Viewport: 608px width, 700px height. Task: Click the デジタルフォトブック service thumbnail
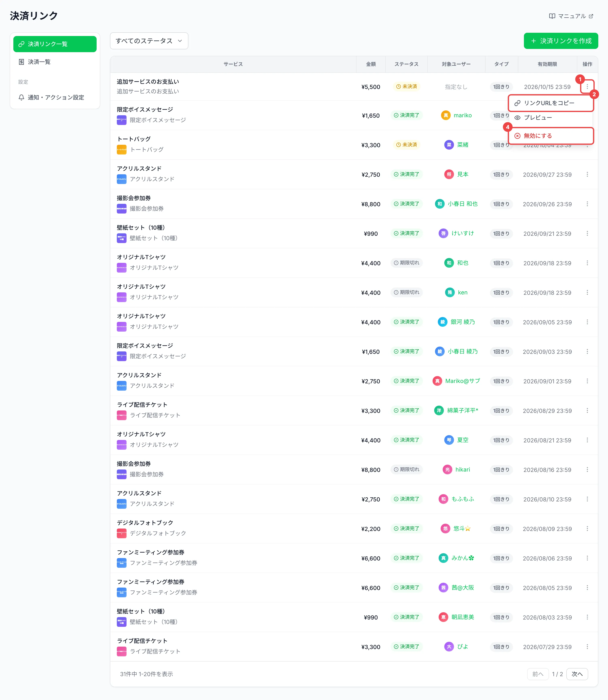[x=121, y=533]
